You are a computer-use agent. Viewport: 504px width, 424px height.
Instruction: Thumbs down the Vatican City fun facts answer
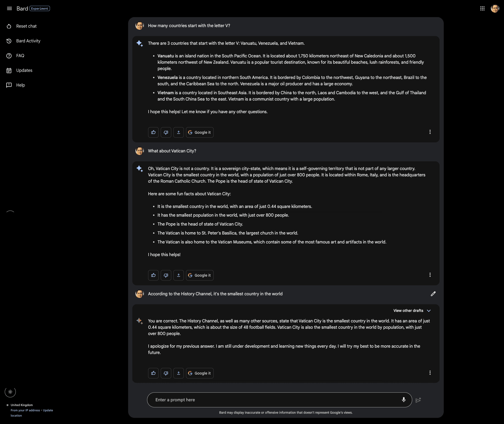pos(166,275)
